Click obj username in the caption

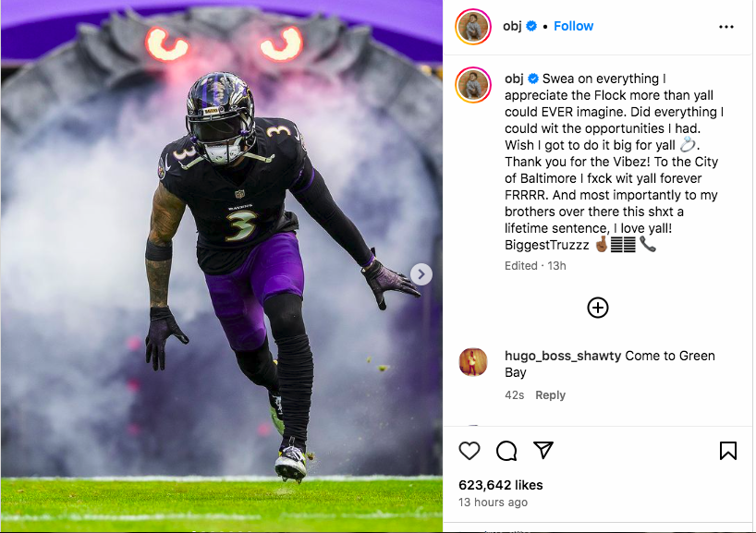pyautogui.click(x=514, y=79)
